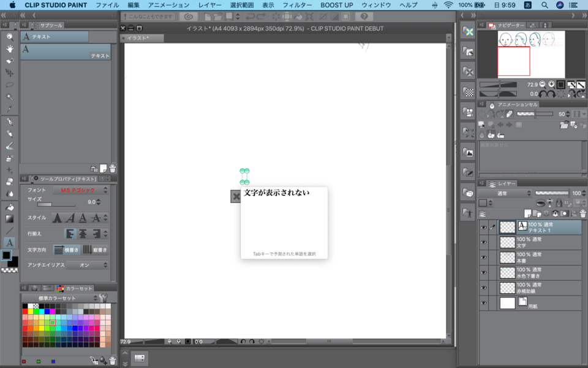This screenshot has width=588, height=368.
Task: Hide the テキスト 1 layer
Action: pos(483,228)
